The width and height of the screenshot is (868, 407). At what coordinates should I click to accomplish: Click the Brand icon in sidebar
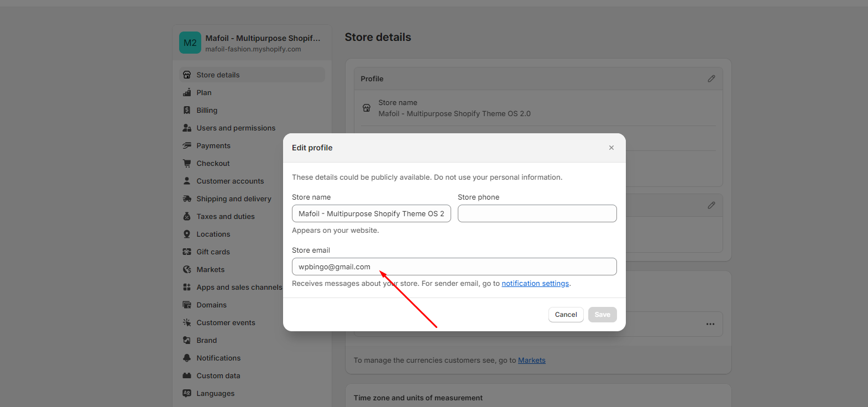[187, 340]
